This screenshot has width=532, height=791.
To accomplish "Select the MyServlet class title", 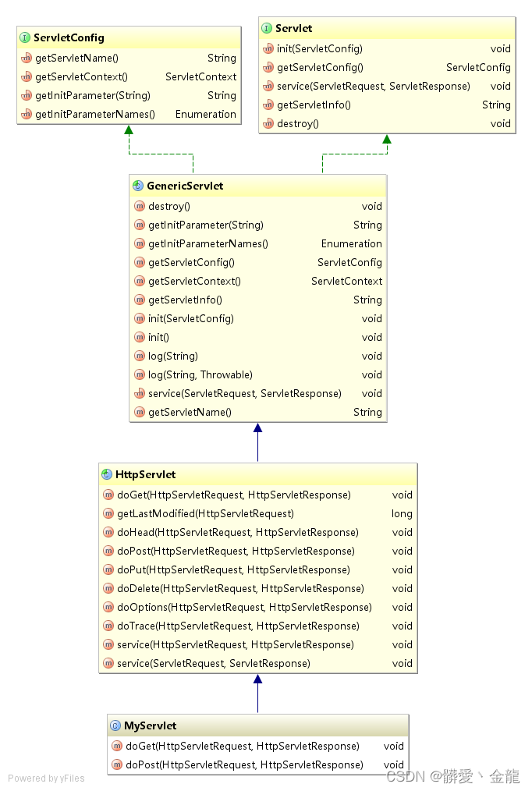I will coord(151,725).
